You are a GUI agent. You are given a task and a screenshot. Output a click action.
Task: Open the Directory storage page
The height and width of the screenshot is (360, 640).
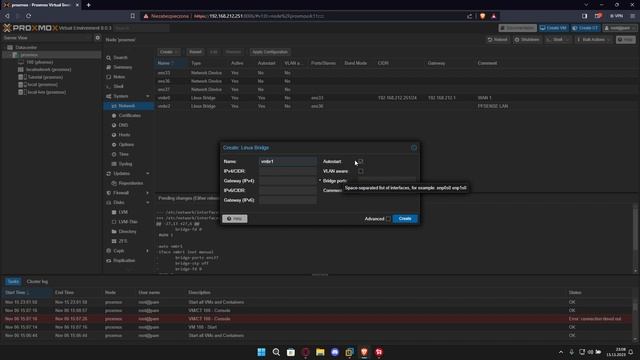click(x=127, y=231)
